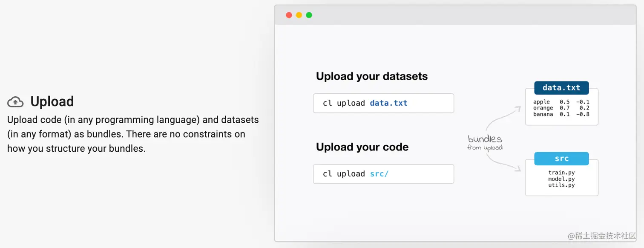Click the red close window dot
Image resolution: width=644 pixels, height=248 pixels.
click(289, 15)
